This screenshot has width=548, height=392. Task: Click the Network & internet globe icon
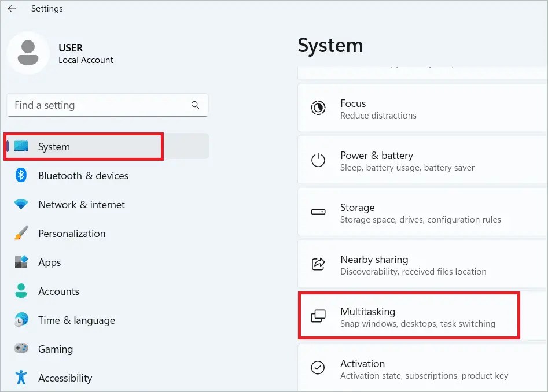(x=21, y=205)
